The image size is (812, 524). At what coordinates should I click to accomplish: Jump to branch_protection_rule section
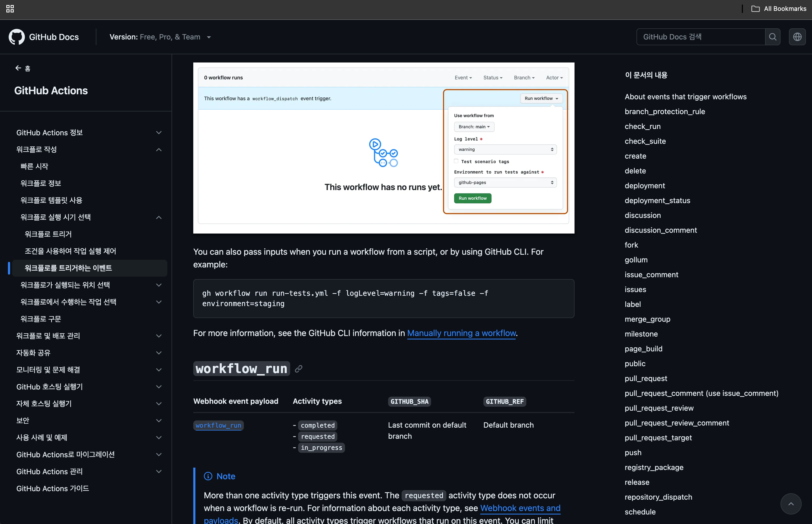point(665,112)
